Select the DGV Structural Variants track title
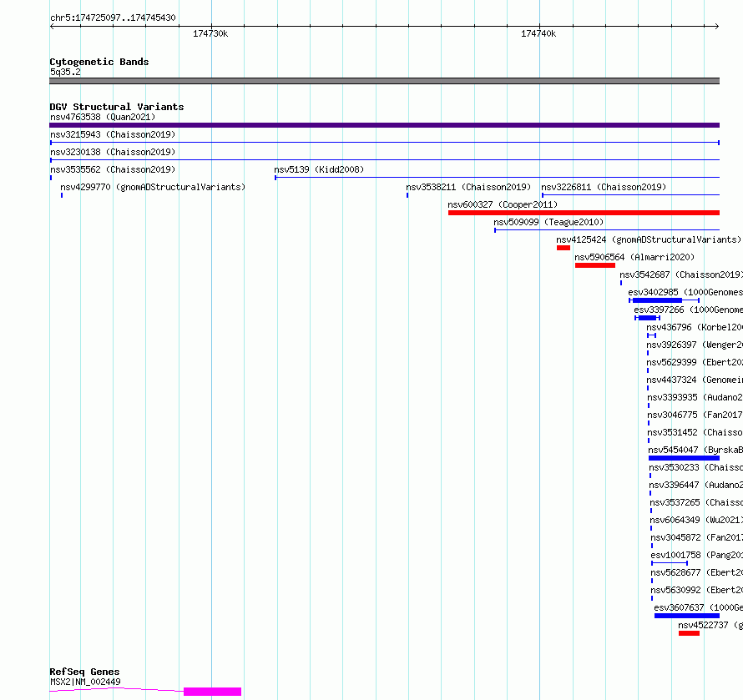The image size is (743, 700). pos(117,107)
